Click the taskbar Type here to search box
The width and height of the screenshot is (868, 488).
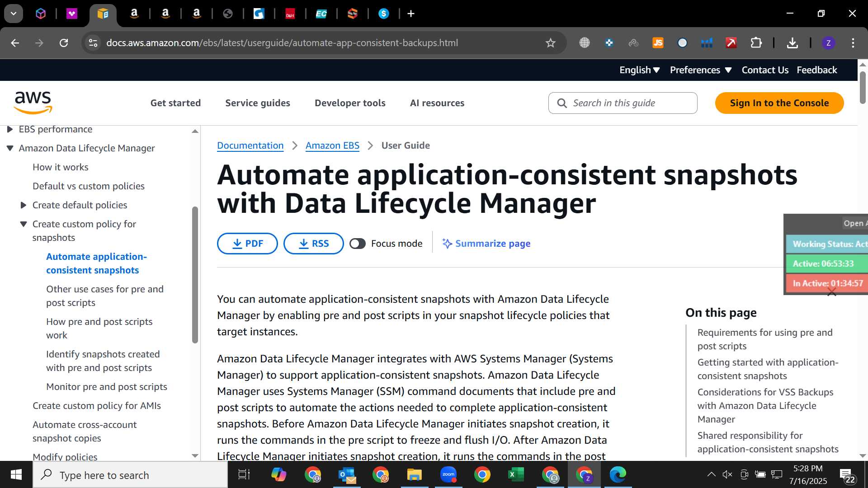point(130,475)
